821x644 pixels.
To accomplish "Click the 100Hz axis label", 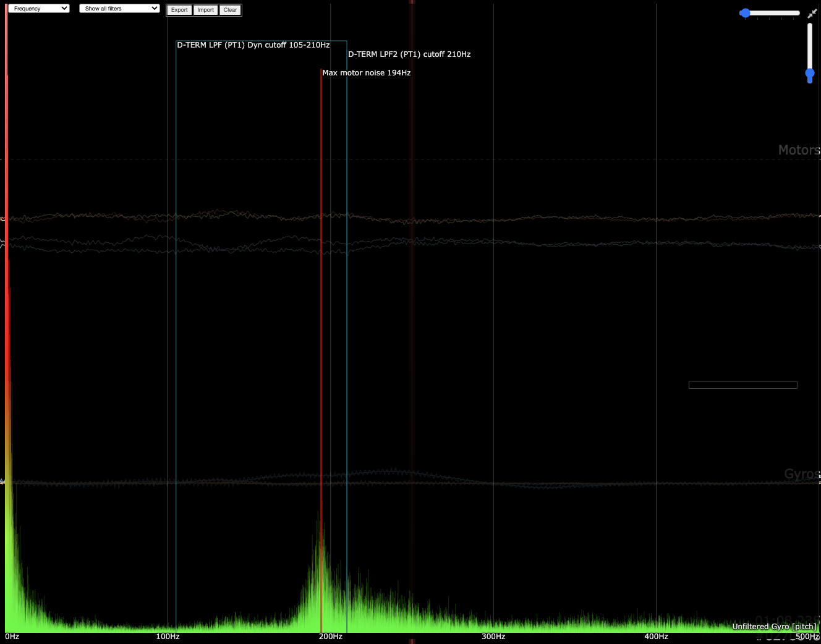I will point(168,637).
